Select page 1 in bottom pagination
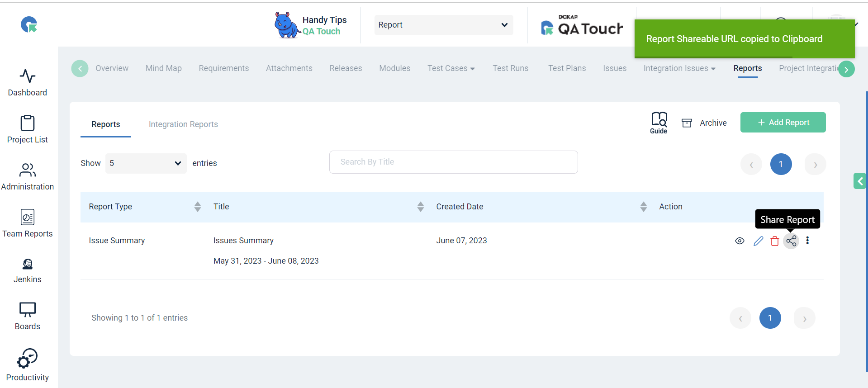 pos(770,318)
